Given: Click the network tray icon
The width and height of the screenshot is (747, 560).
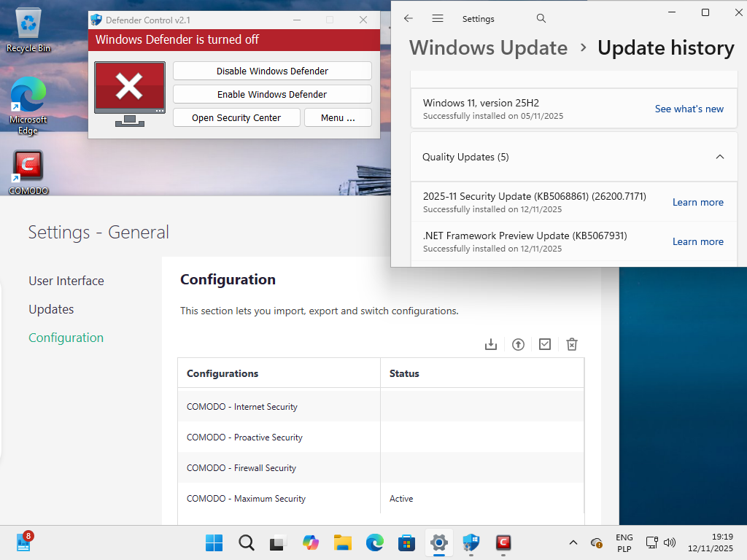Looking at the screenshot, I should click(x=651, y=542).
